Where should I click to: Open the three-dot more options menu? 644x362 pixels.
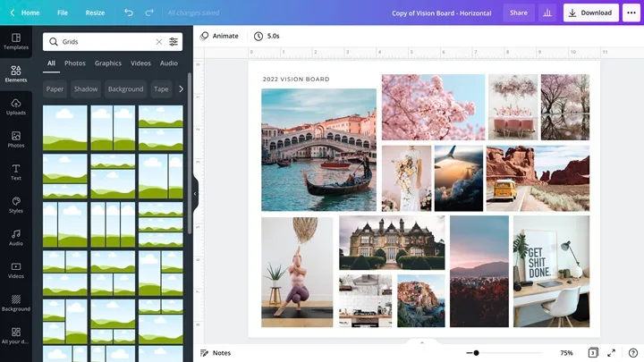point(631,13)
